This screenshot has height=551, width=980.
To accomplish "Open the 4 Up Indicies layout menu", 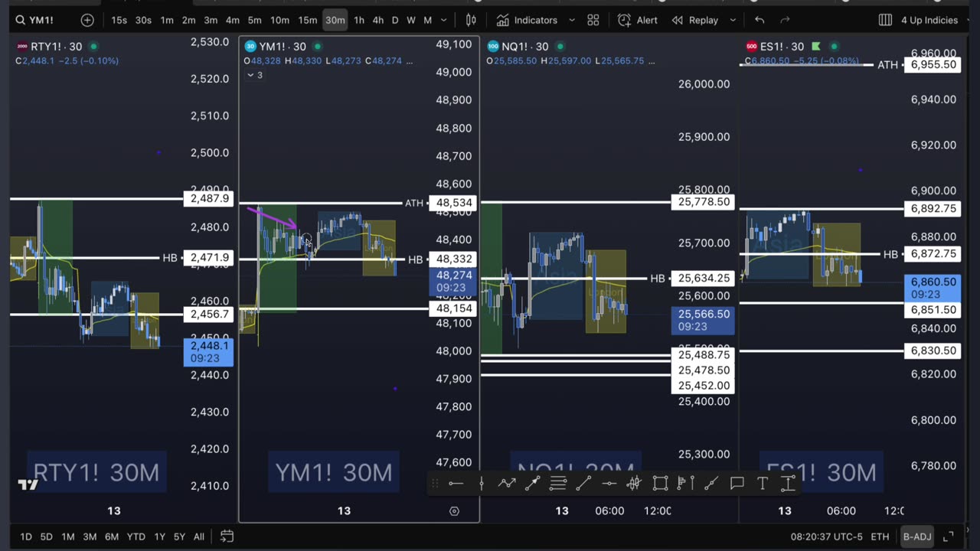I will [929, 20].
